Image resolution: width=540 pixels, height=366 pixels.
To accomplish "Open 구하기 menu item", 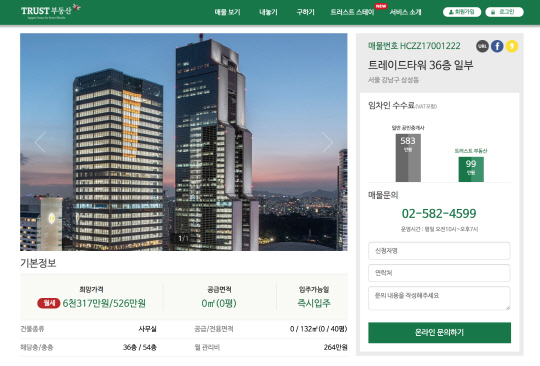I will click(305, 12).
